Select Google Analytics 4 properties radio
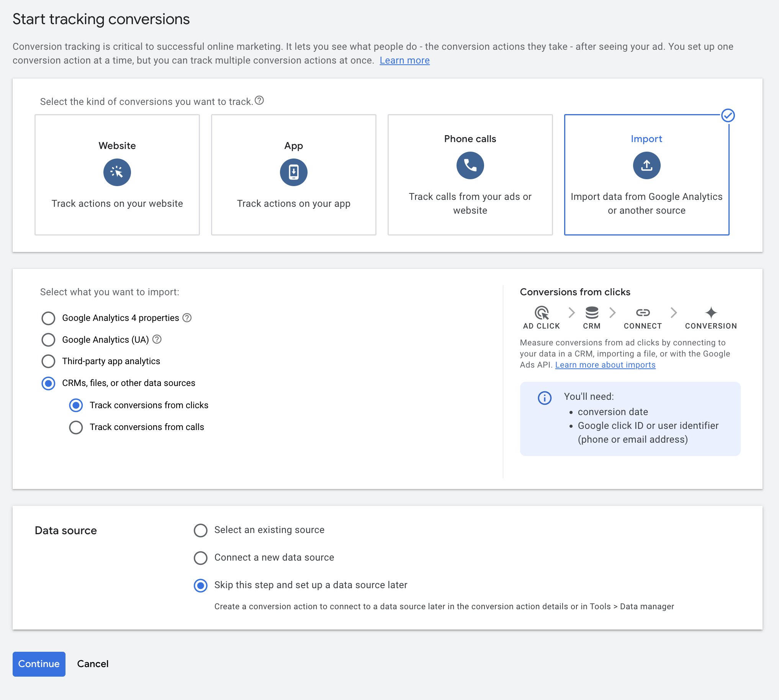The width and height of the screenshot is (779, 700). [49, 318]
